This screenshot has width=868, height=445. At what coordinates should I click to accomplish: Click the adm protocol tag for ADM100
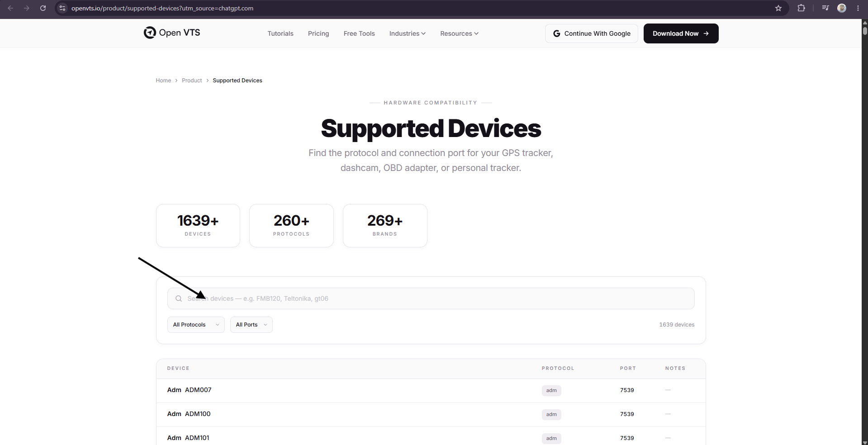pos(551,414)
